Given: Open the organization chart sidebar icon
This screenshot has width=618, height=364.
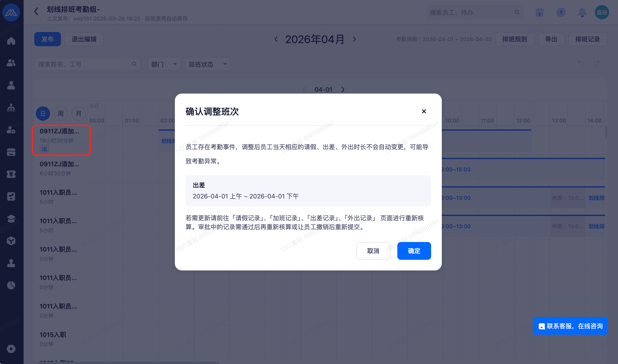Looking at the screenshot, I should [x=11, y=108].
